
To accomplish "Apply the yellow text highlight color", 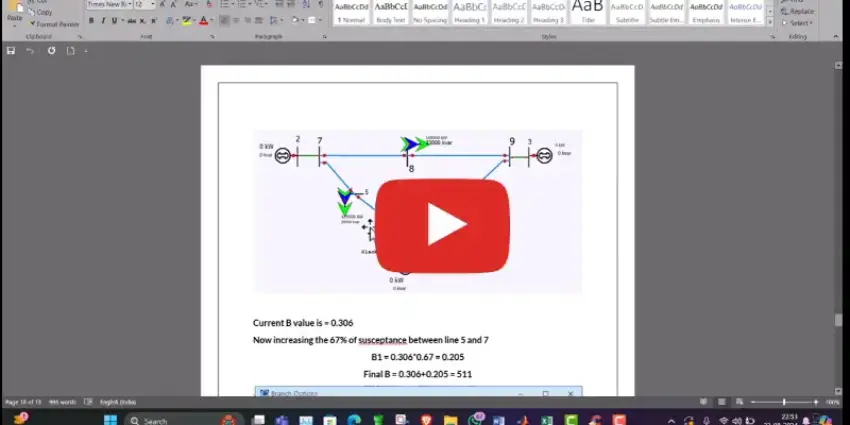I will pos(186,21).
